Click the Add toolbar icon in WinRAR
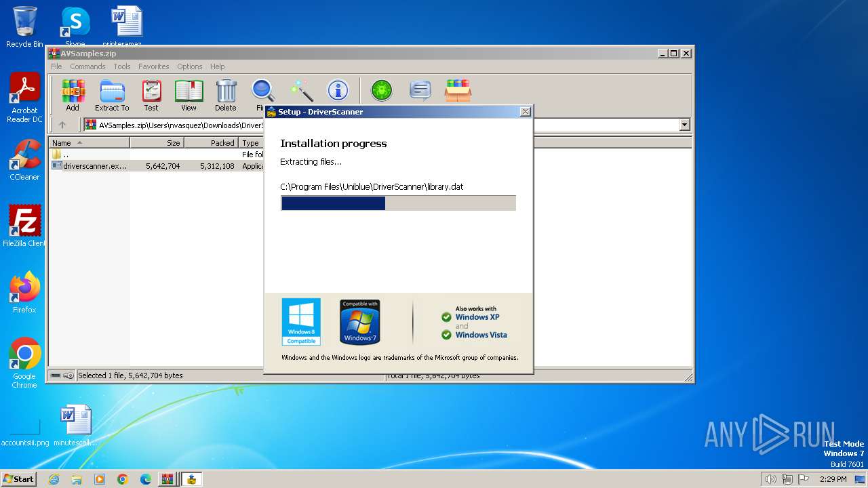868x488 pixels. [73, 95]
